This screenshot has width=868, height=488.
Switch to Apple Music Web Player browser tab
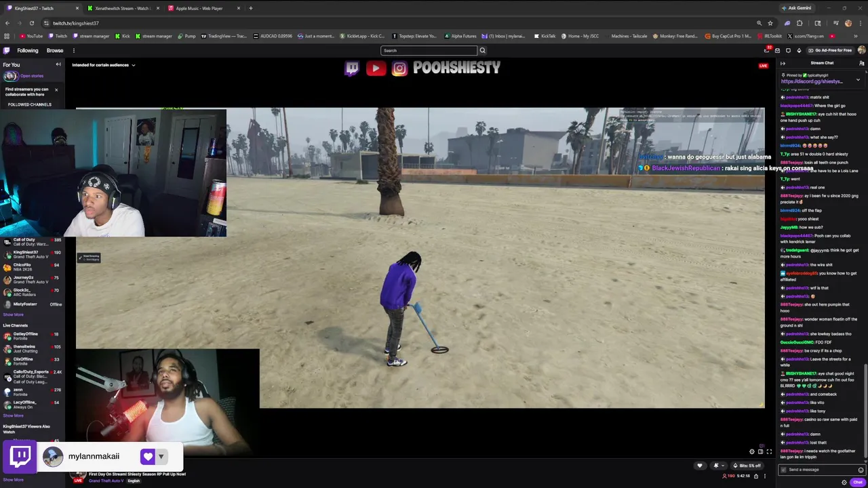pos(203,8)
